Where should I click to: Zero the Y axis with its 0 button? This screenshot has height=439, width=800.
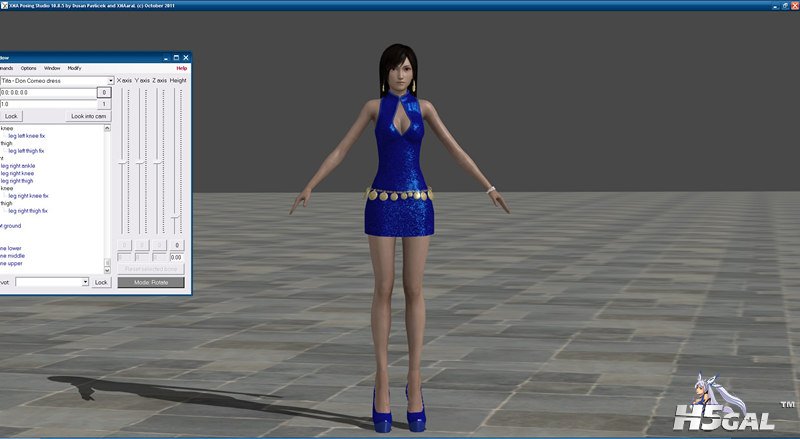(x=142, y=245)
